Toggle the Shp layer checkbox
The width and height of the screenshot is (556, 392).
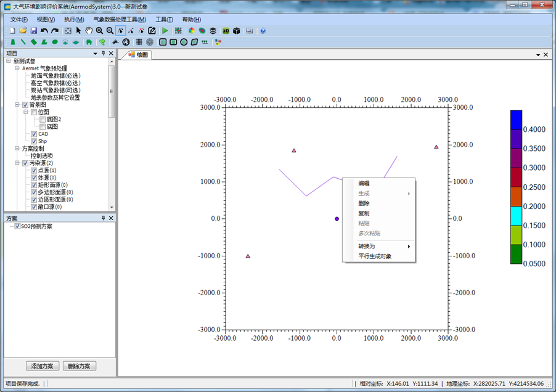(x=34, y=141)
